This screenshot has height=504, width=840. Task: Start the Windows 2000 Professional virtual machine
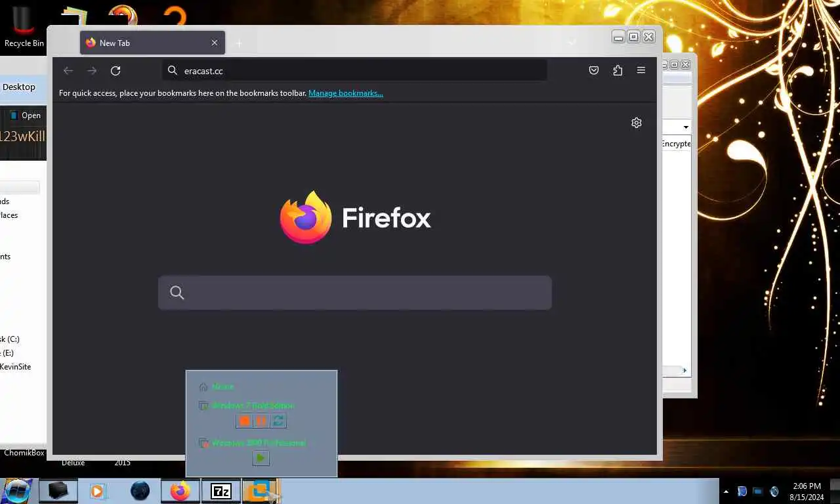(261, 458)
